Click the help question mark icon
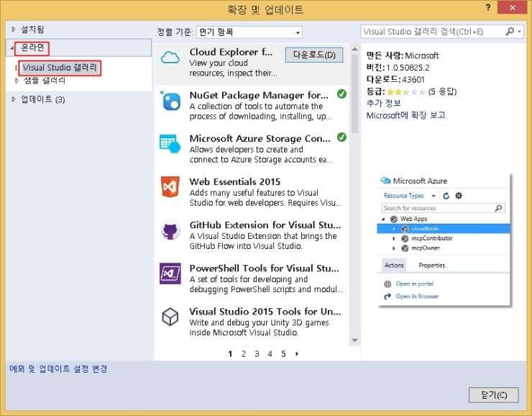This screenshot has height=416, width=532. [x=488, y=7]
